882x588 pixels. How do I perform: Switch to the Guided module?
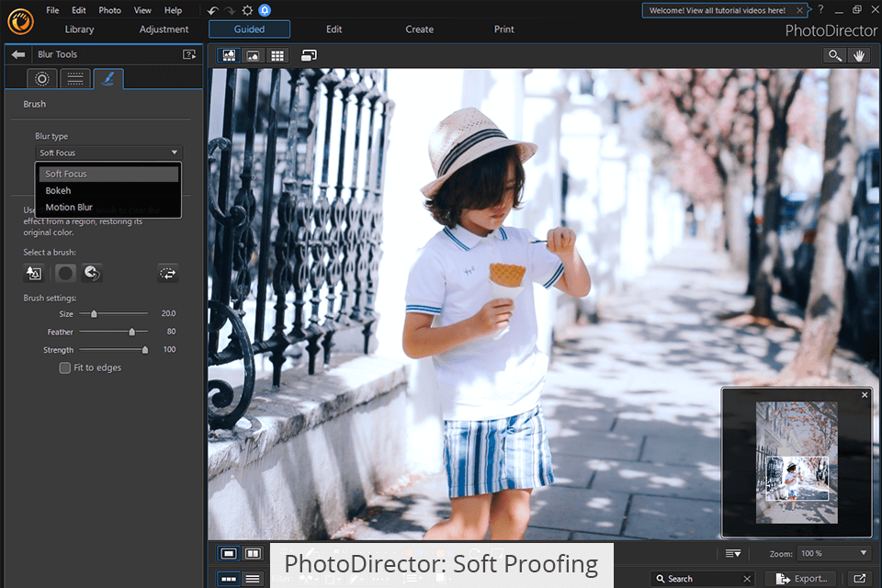[x=249, y=29]
